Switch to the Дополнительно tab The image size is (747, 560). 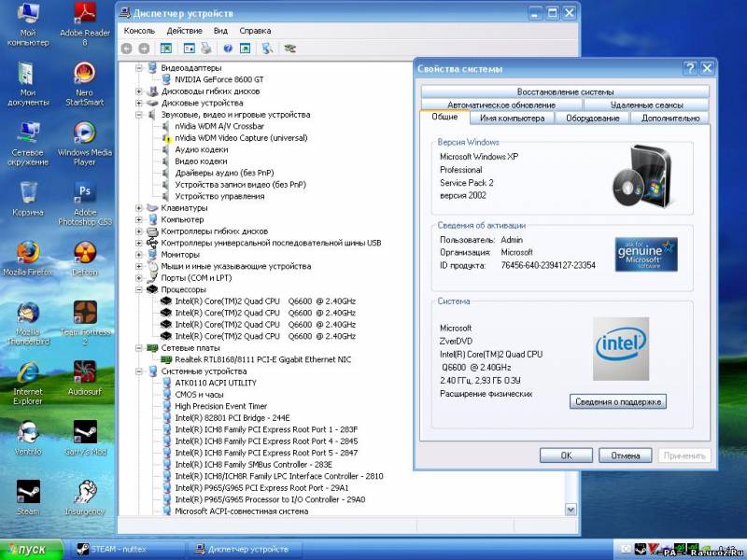(x=670, y=119)
